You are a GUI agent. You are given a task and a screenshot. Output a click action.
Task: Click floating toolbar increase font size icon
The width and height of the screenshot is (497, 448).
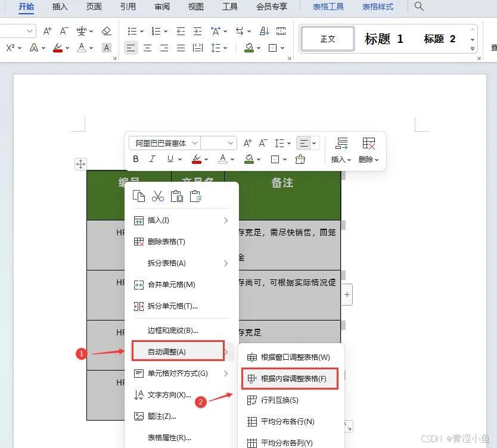click(x=247, y=143)
